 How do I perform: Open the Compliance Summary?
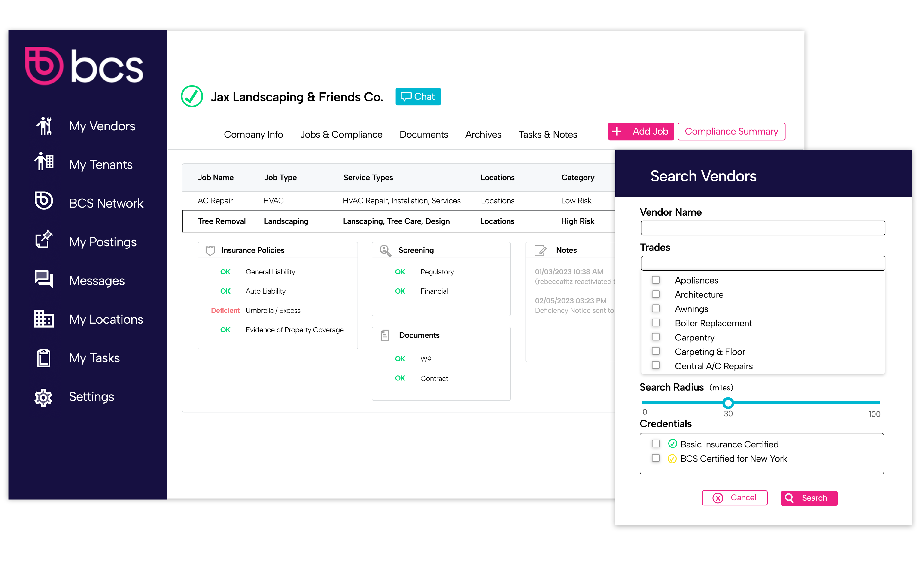(731, 131)
